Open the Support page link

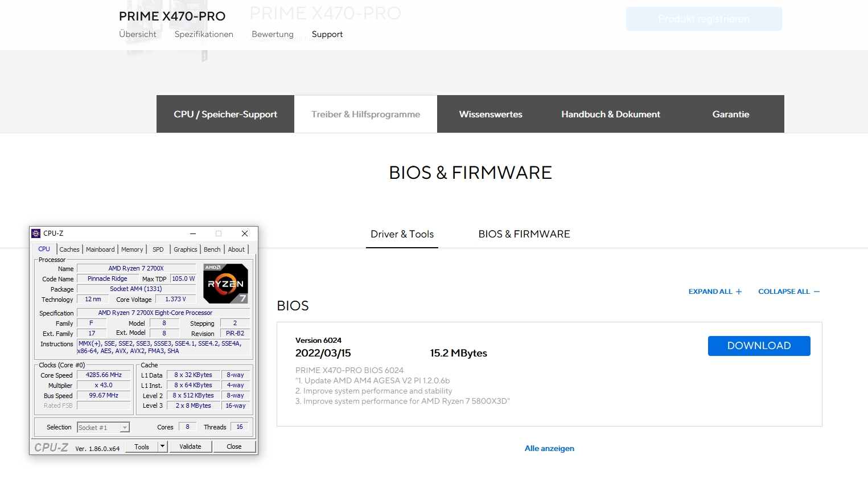[327, 34]
